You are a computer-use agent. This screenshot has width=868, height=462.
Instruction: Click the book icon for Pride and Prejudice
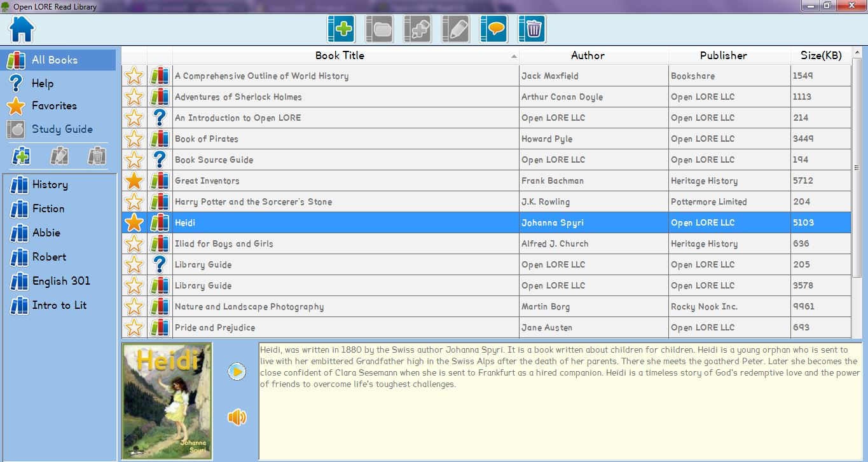click(160, 327)
